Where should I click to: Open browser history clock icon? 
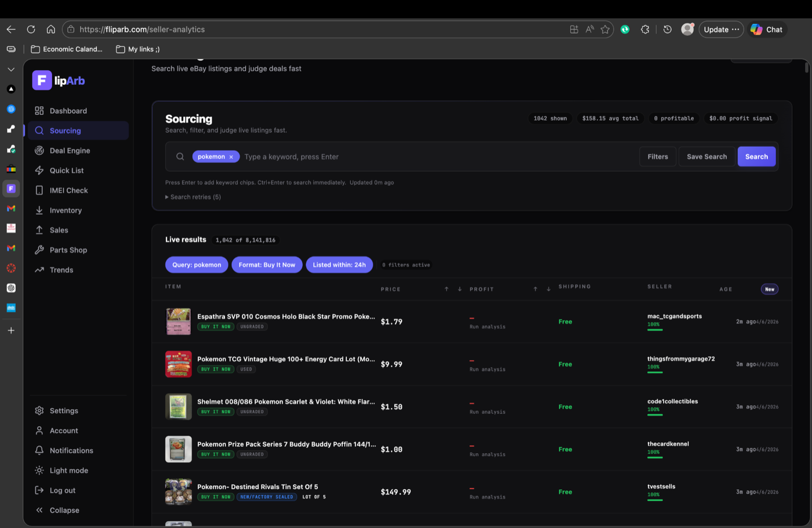tap(668, 30)
